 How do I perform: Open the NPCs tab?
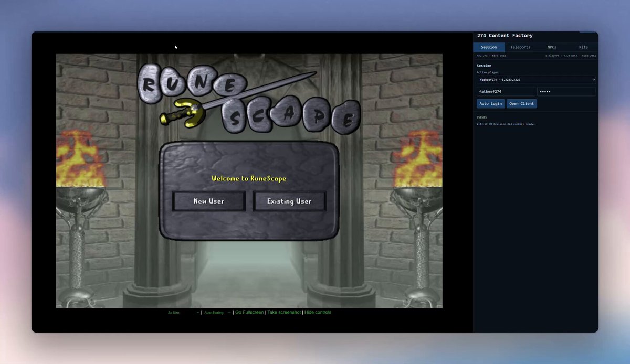552,47
